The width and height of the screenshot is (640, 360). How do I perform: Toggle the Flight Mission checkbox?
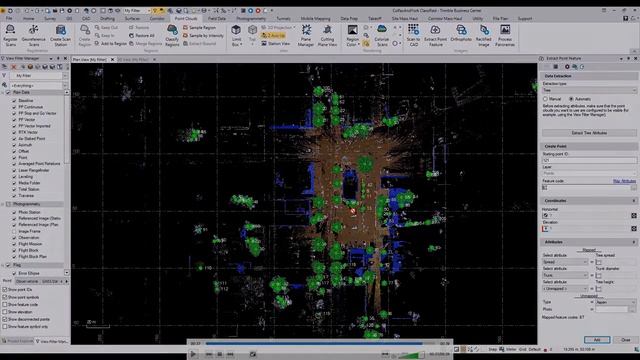[x=14, y=244]
